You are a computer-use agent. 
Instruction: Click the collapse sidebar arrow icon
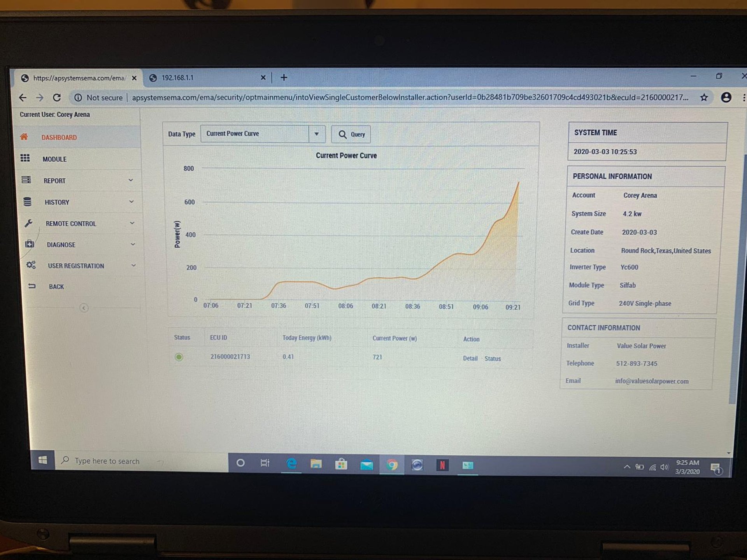(84, 308)
